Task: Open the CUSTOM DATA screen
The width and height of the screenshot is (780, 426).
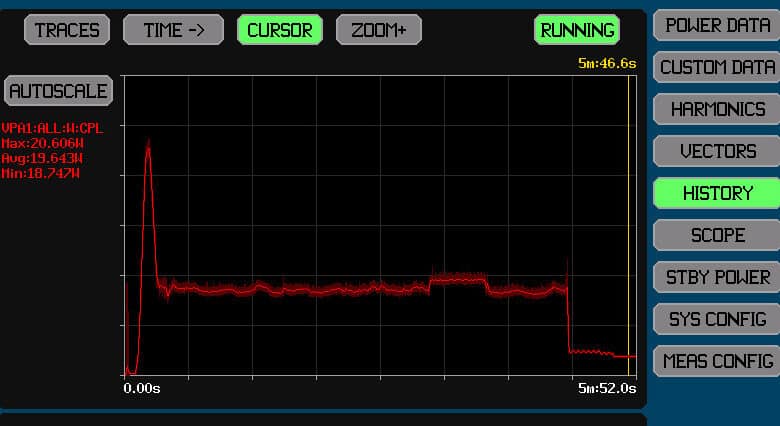Action: 717,67
